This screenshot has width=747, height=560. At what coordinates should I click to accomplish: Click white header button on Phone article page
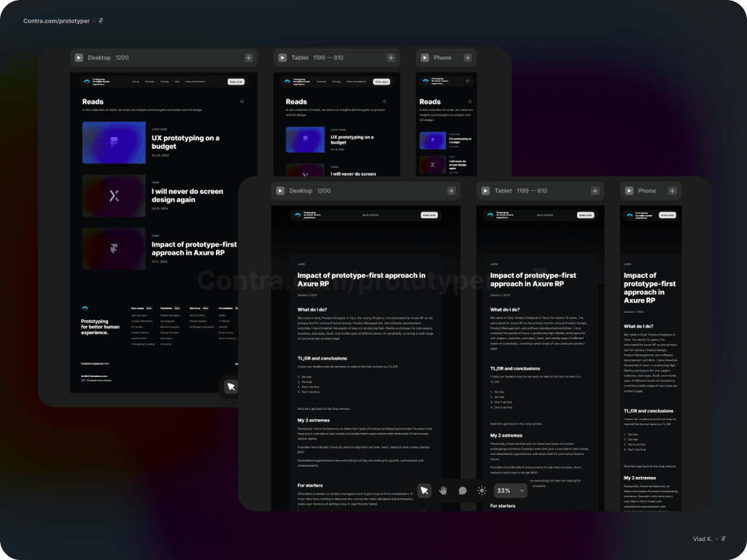667,215
